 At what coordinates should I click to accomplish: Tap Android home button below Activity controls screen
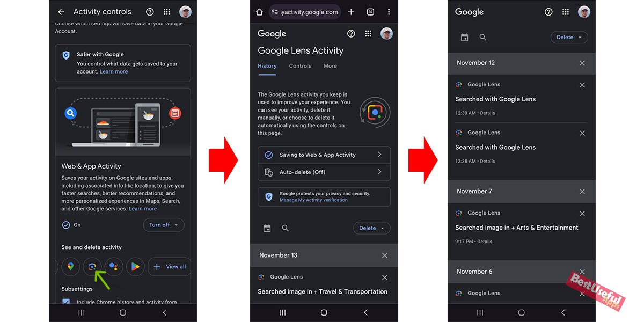pos(123,312)
